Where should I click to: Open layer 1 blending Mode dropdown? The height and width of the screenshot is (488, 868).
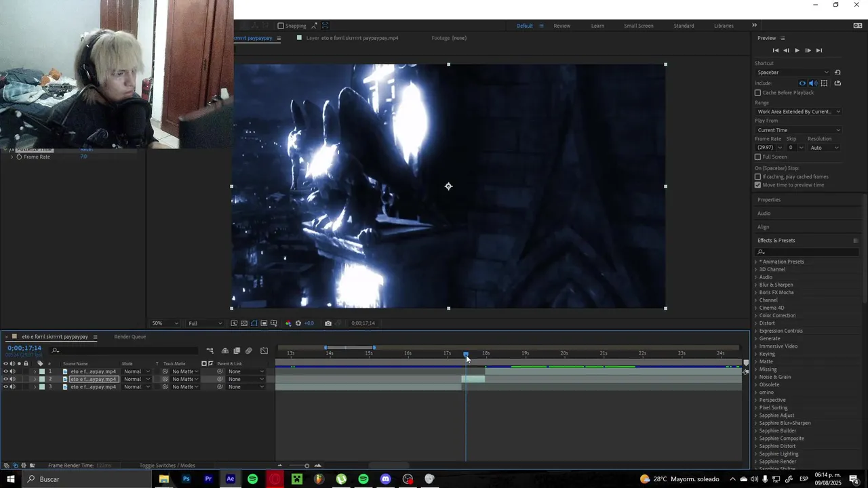pos(136,371)
